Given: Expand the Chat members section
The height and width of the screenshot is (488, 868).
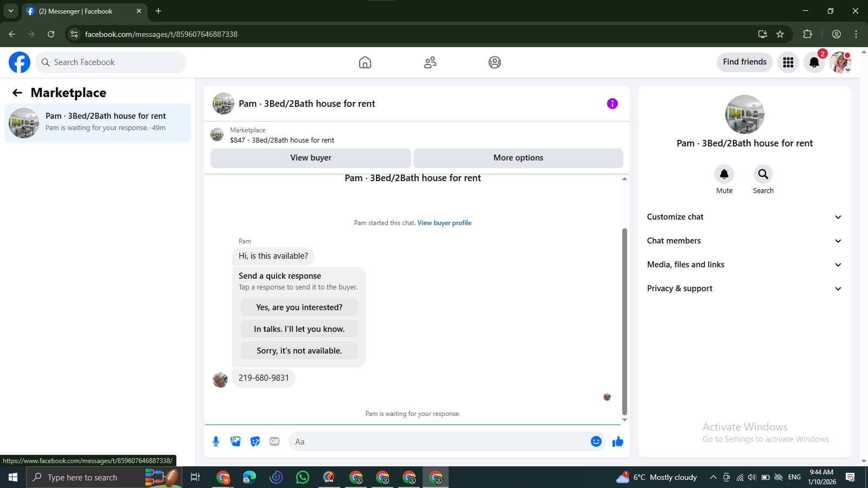Looking at the screenshot, I should (x=744, y=241).
